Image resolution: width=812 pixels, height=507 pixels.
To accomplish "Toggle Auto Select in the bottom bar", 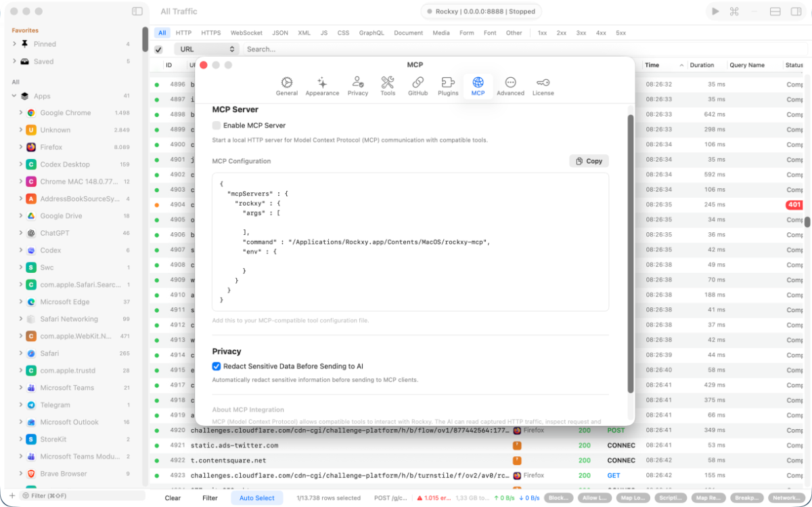I will (257, 498).
